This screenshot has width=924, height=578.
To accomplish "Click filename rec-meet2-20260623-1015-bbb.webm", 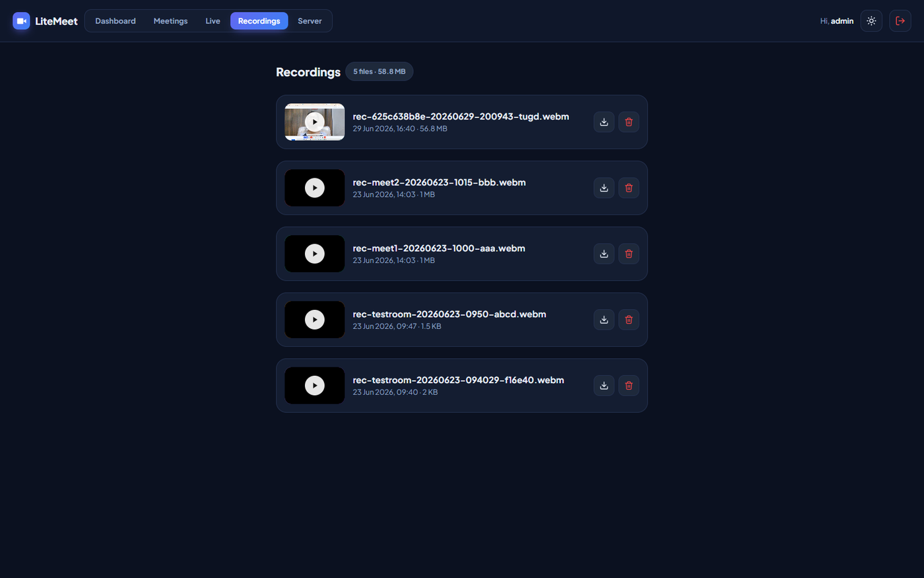I will click(x=439, y=182).
